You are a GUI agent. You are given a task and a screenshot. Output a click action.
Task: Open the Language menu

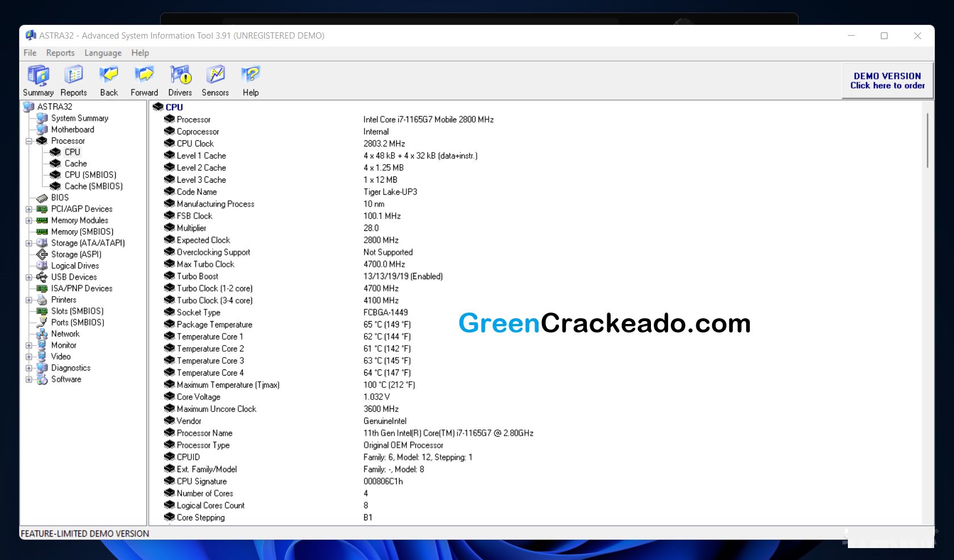tap(103, 53)
